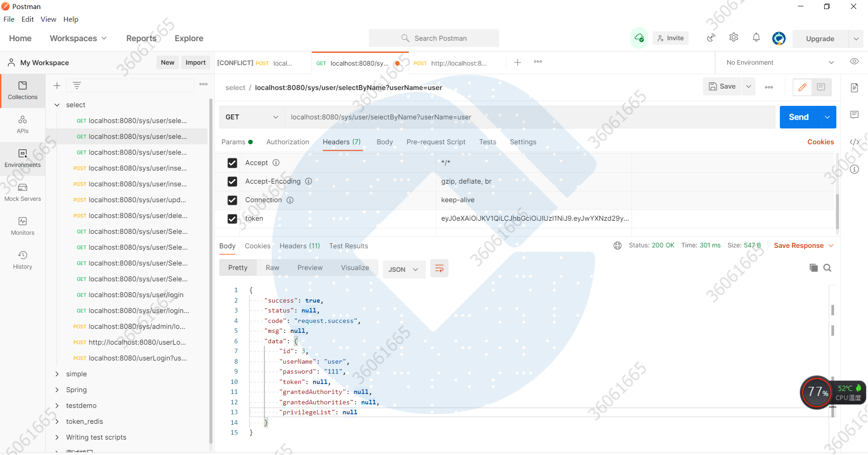The width and height of the screenshot is (868, 455).
Task: Open a new request tab with plus
Action: 518,62
